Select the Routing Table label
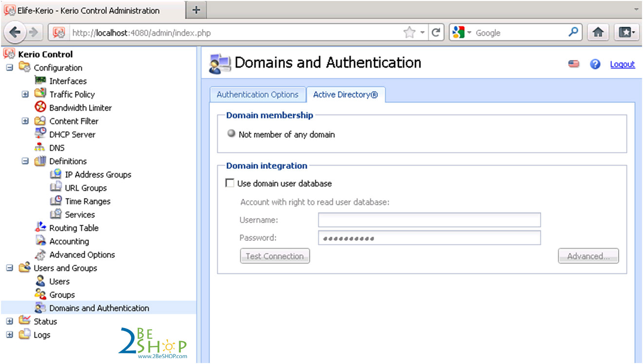643x364 pixels. 74,228
